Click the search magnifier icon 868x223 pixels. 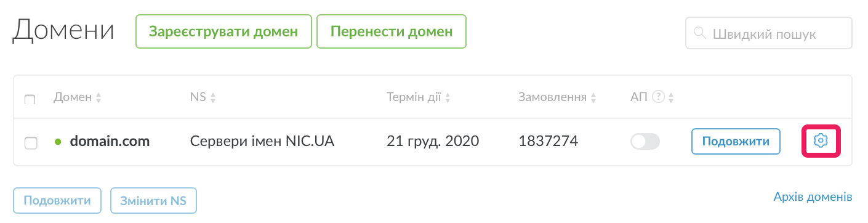tap(699, 33)
